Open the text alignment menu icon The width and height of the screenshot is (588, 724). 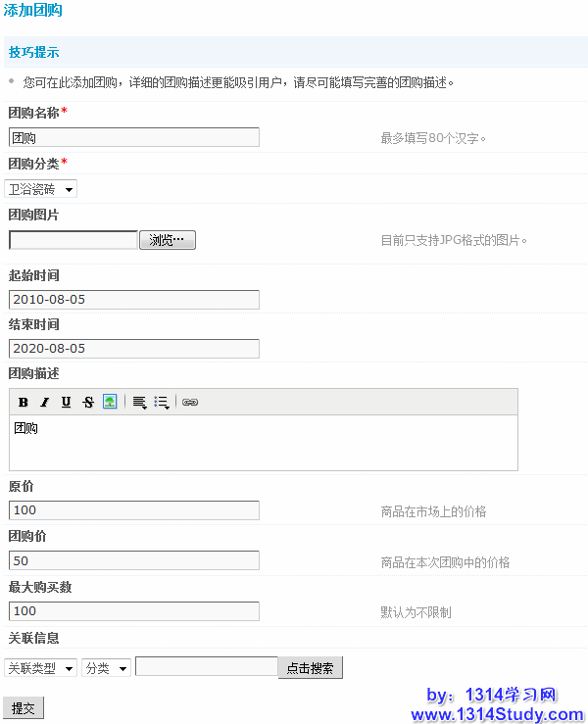coord(139,402)
